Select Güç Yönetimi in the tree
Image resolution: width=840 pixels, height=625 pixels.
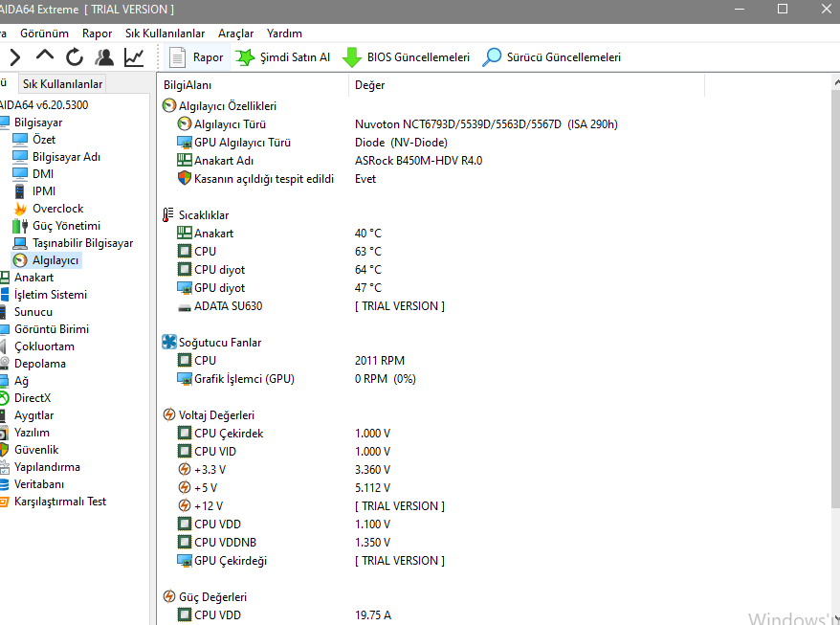point(66,226)
